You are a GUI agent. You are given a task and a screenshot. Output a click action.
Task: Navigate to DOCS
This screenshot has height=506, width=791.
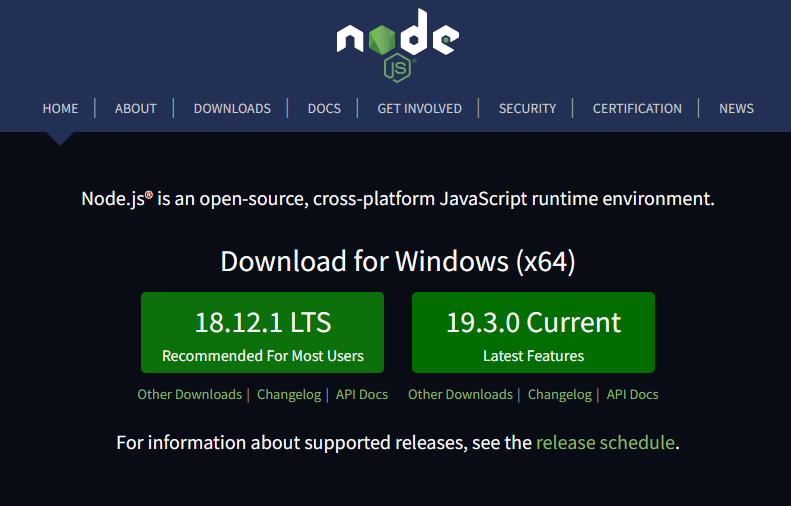point(324,108)
